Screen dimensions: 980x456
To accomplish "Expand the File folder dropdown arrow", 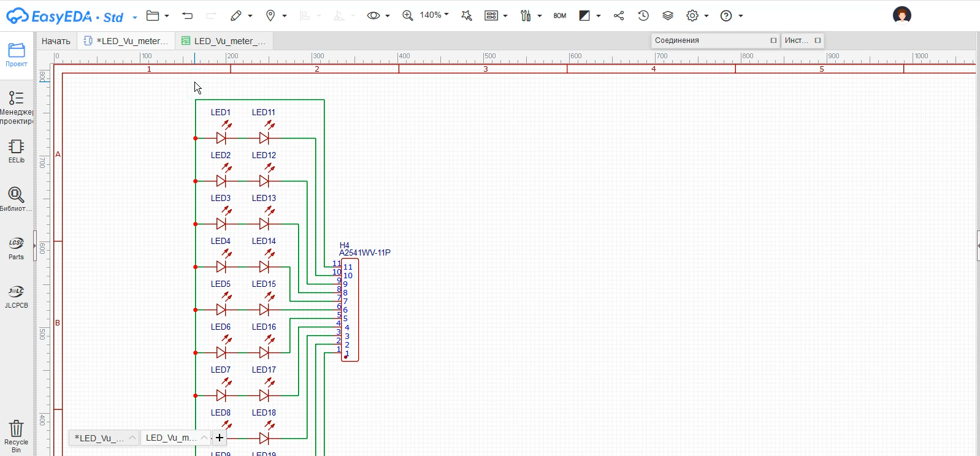I will 167,16.
